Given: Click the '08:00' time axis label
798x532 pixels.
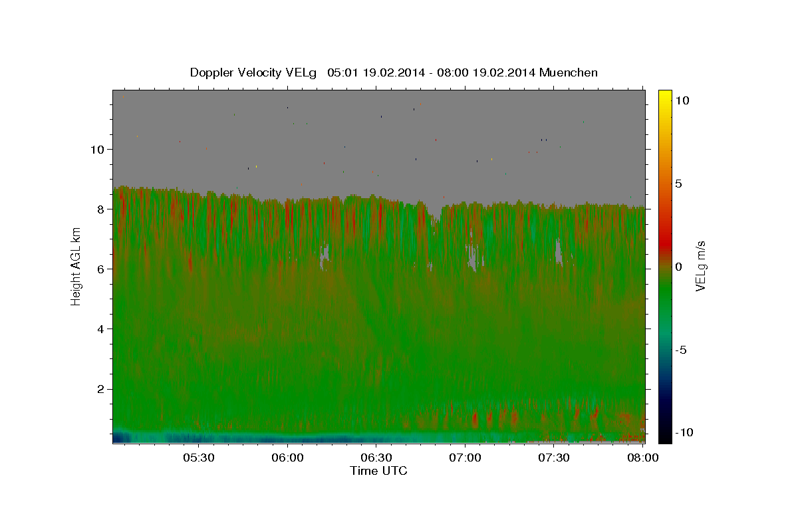Looking at the screenshot, I should (x=642, y=458).
